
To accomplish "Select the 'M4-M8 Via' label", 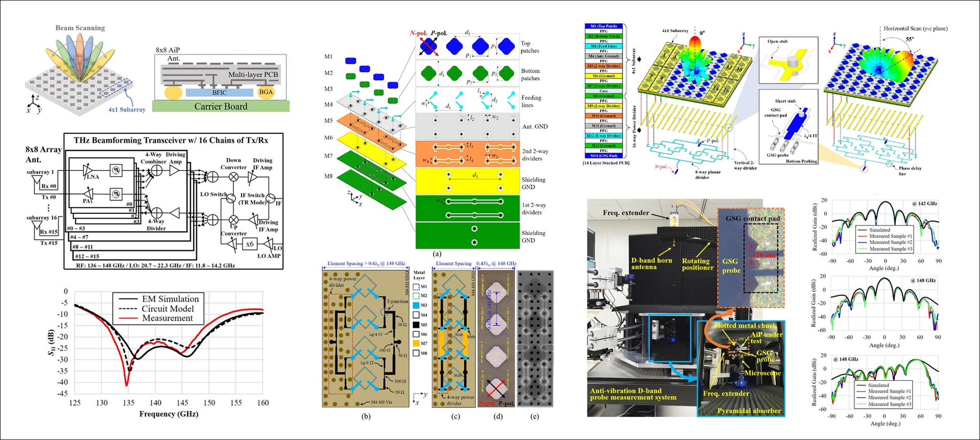I will click(381, 402).
